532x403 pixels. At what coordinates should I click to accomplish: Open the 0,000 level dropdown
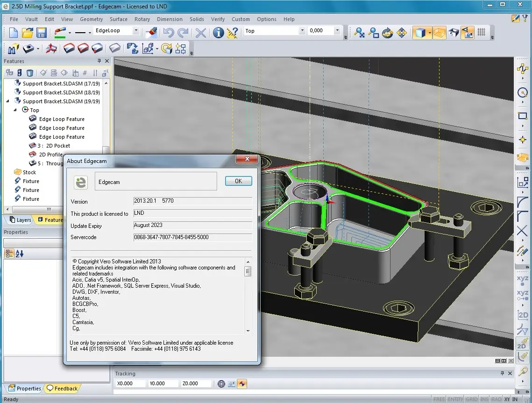337,30
